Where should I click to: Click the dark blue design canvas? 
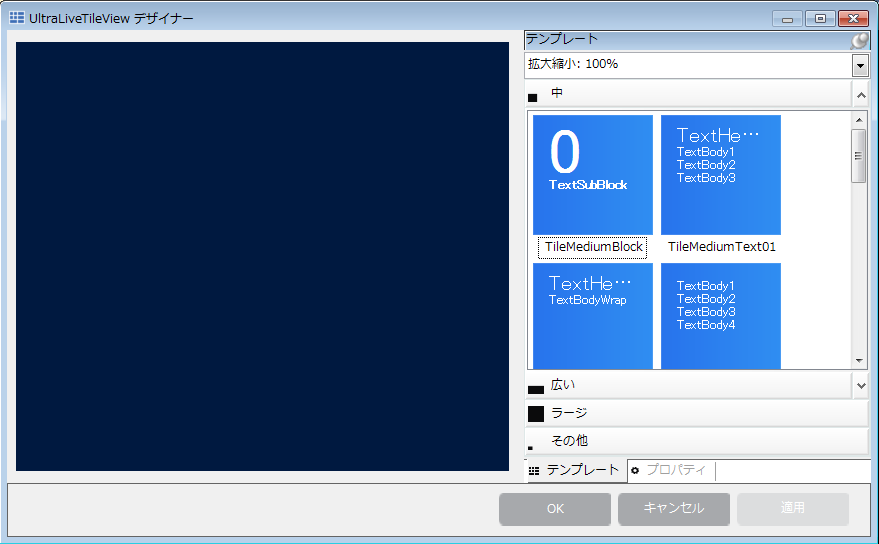point(262,256)
